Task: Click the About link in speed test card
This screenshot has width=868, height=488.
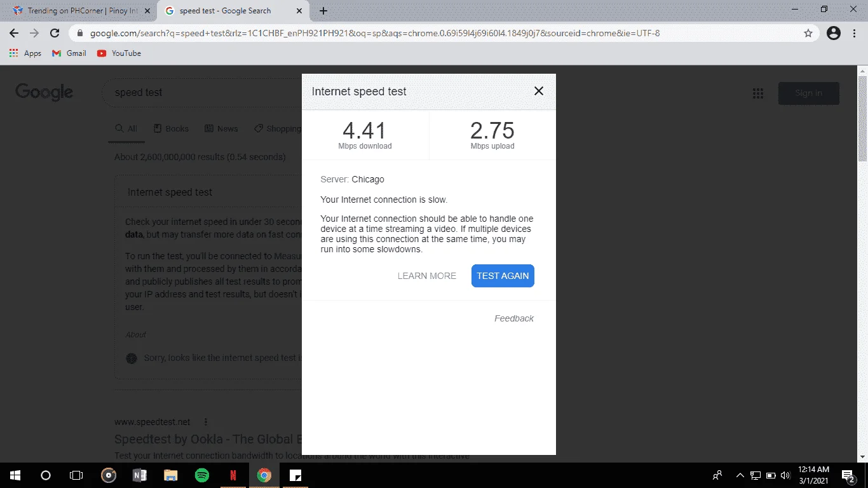Action: click(135, 334)
